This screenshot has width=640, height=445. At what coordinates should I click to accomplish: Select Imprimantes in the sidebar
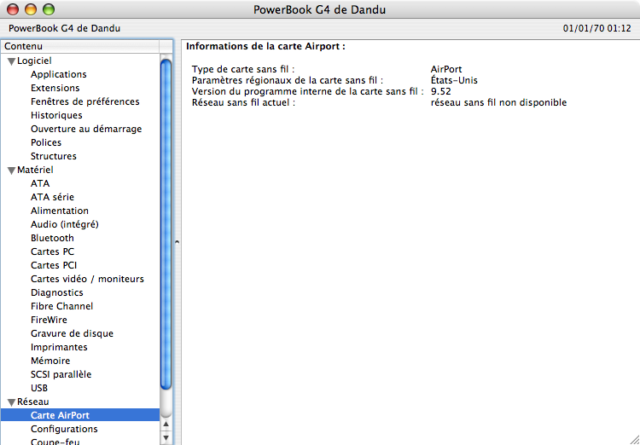pyautogui.click(x=59, y=347)
